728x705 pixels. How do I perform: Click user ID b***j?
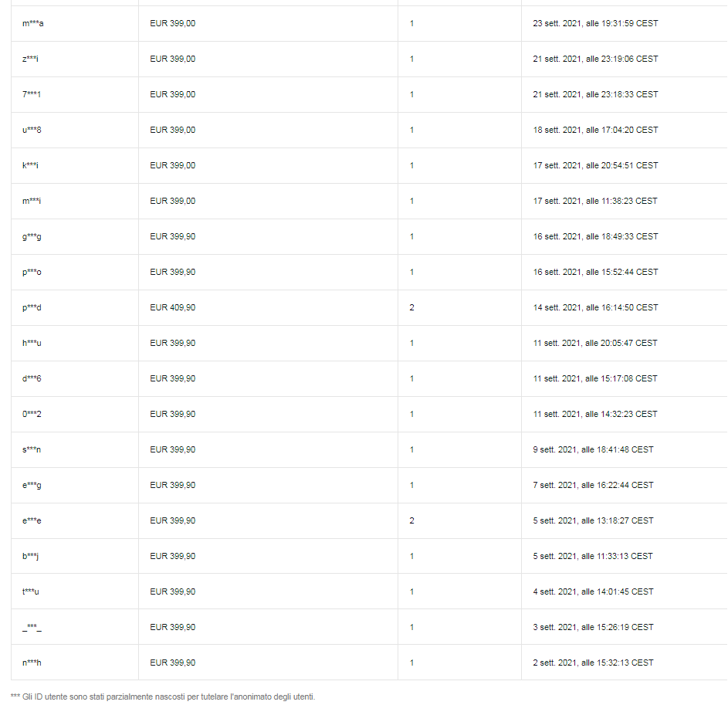(31, 557)
